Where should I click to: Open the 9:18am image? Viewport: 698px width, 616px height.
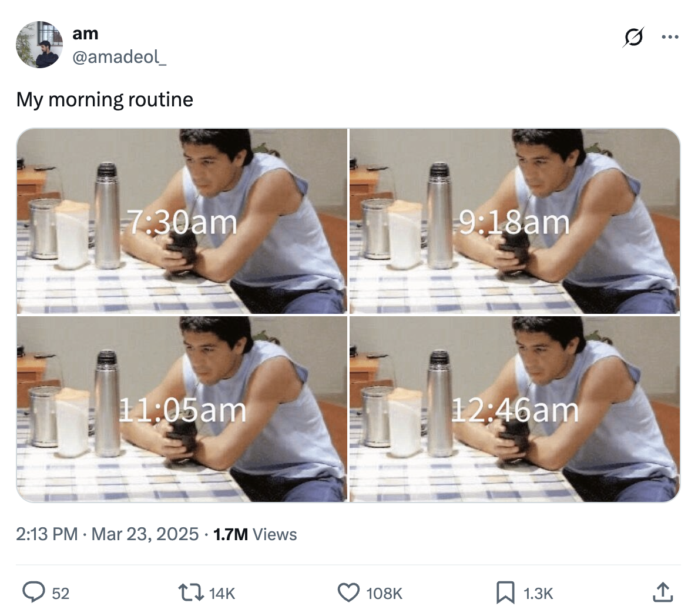click(515, 221)
